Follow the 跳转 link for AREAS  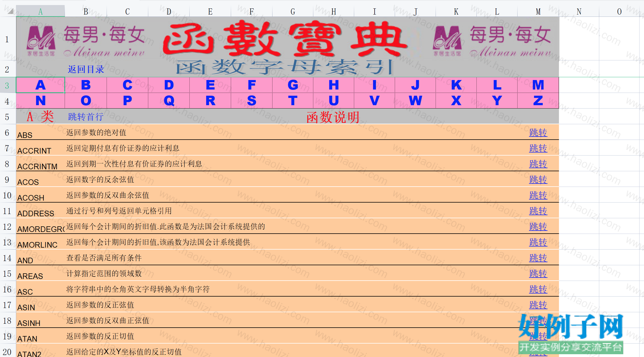[x=538, y=274]
